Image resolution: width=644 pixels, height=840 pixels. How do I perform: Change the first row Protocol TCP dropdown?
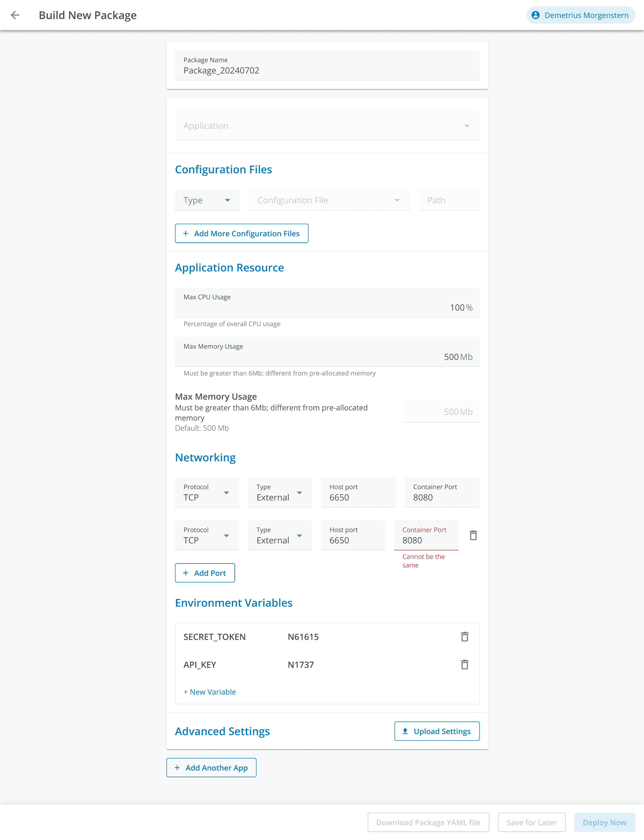207,492
